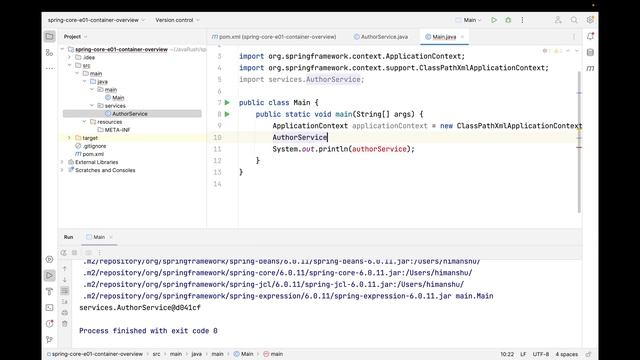640x360 pixels.
Task: Open the Structure tool window icon
Action: [49, 53]
